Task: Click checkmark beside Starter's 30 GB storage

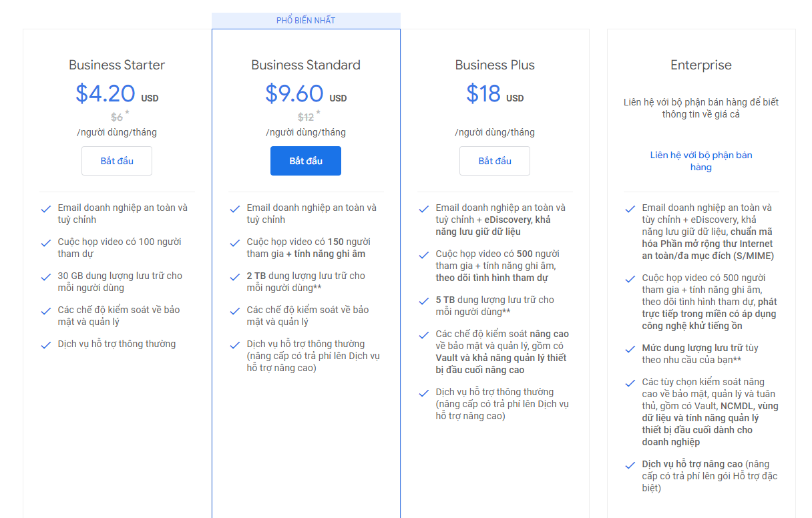Action: [46, 277]
